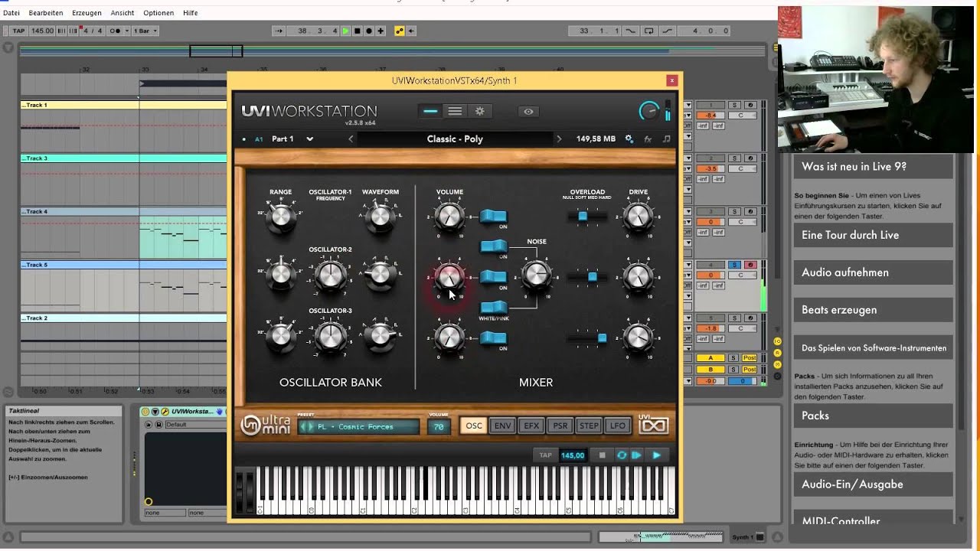Click the 145,00 tempo field in UVI transport
The width and height of the screenshot is (980, 551).
573,455
